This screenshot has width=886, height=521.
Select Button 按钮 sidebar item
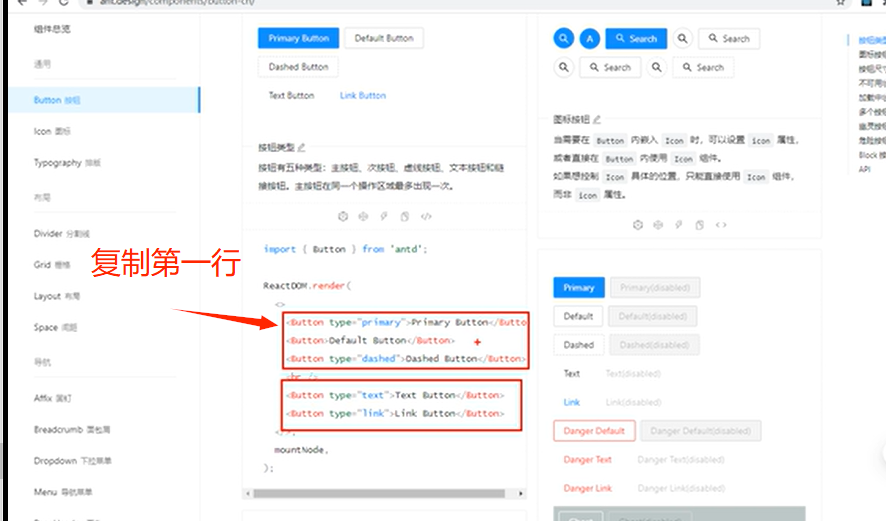pos(104,100)
